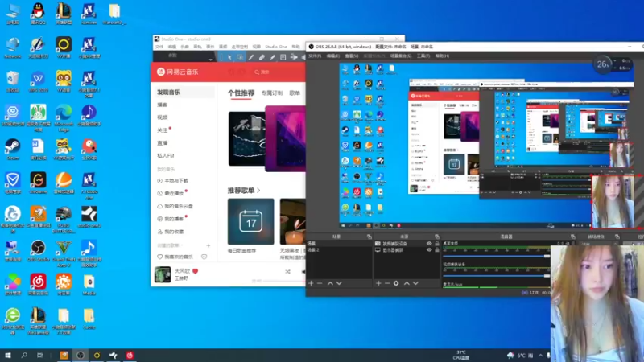Like the current song with heart icon

(195, 271)
